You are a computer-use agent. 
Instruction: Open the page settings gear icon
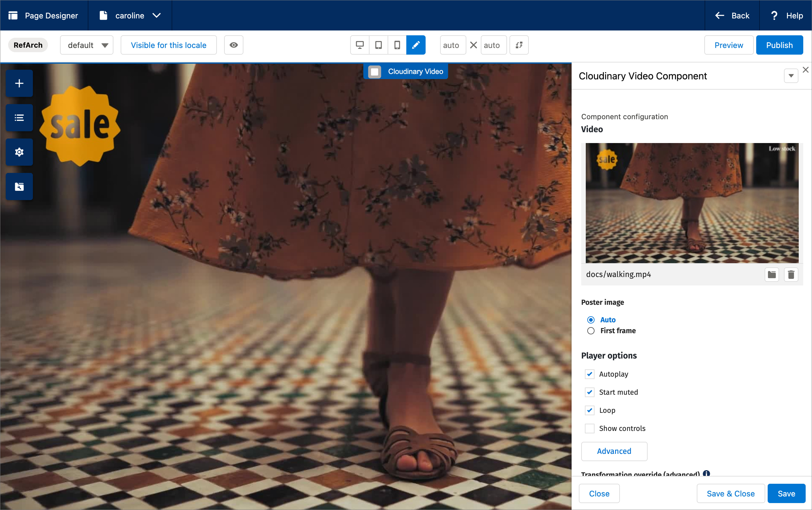[19, 152]
